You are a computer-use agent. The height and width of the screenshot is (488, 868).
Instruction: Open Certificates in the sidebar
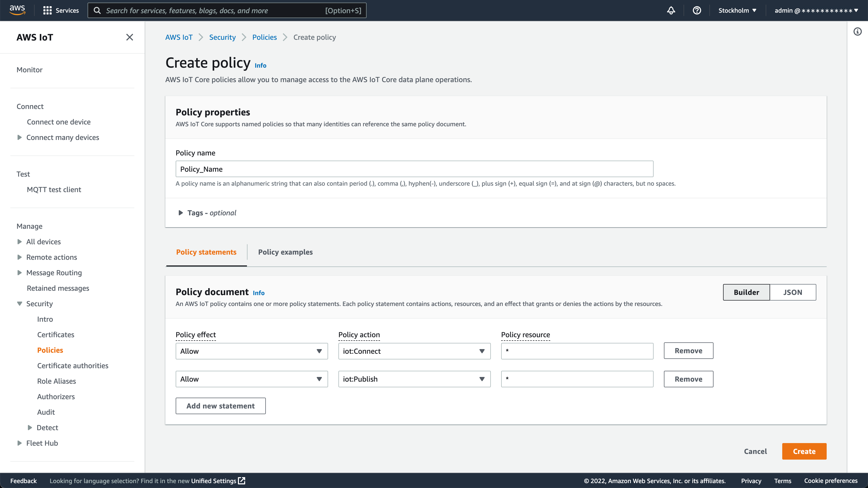(x=56, y=334)
